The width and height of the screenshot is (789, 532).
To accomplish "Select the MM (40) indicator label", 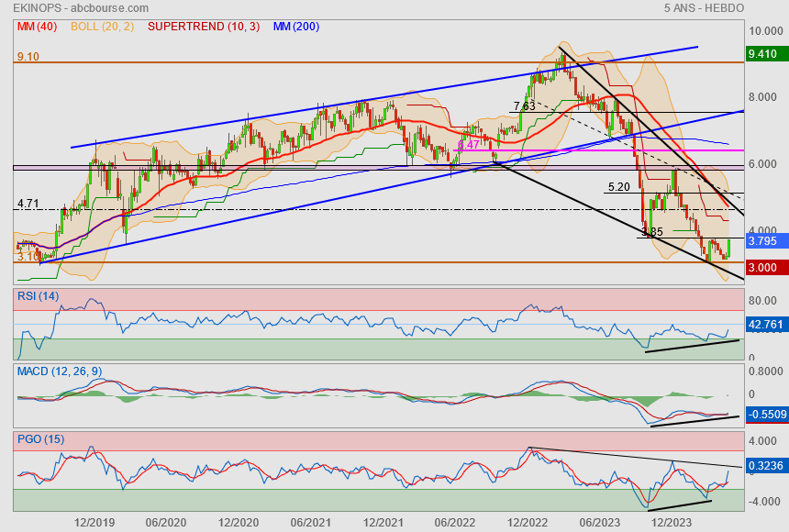I will pos(38,27).
